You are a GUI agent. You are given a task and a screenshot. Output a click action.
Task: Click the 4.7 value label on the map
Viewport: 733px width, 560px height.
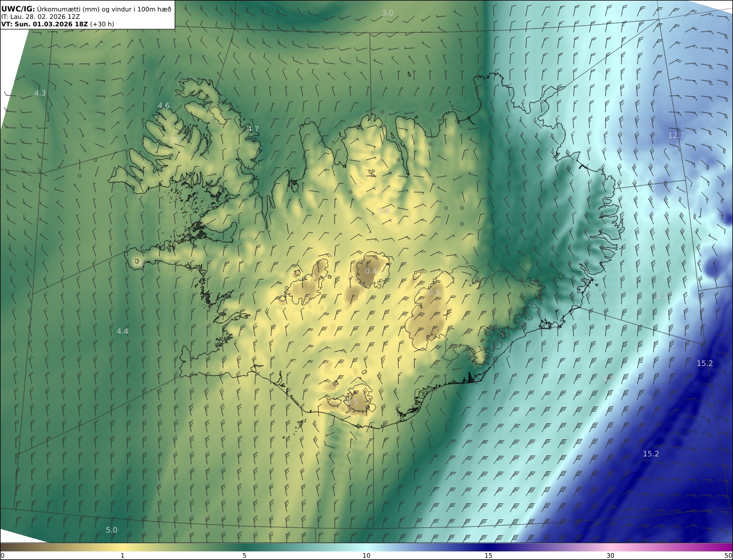[253, 129]
